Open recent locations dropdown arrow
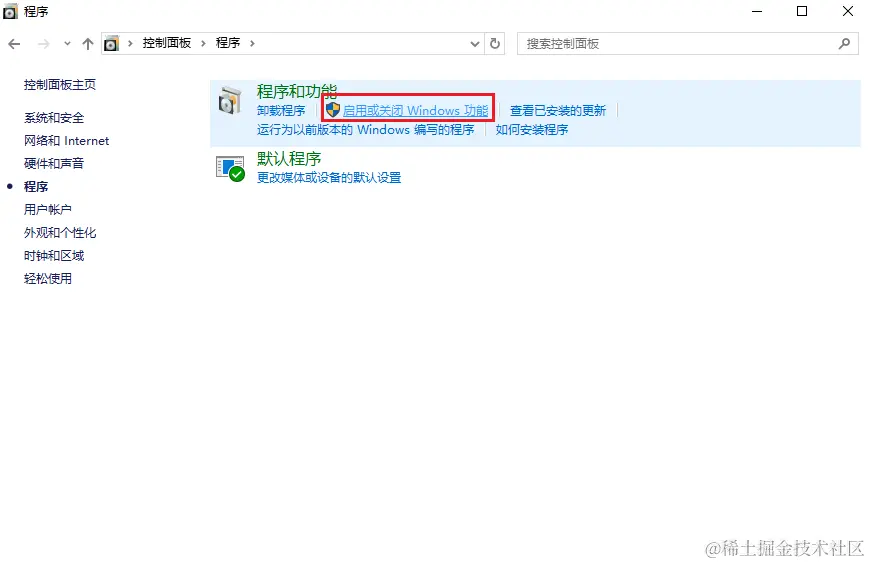Screen dimensions: 871x565 [67, 43]
